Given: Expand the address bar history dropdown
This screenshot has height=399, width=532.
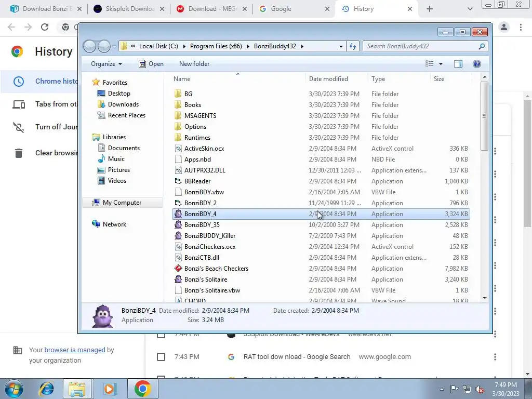Looking at the screenshot, I should [x=341, y=46].
